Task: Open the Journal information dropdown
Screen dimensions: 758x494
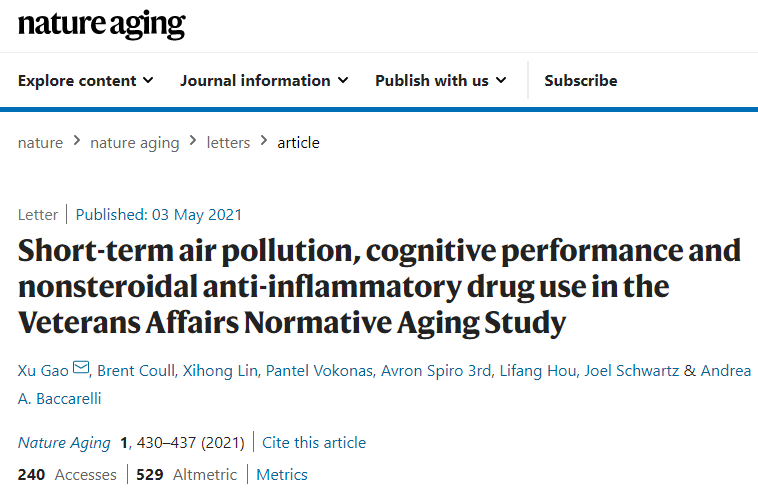Action: coord(264,80)
